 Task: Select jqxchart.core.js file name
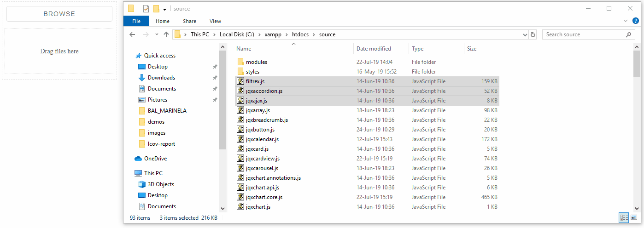point(264,197)
